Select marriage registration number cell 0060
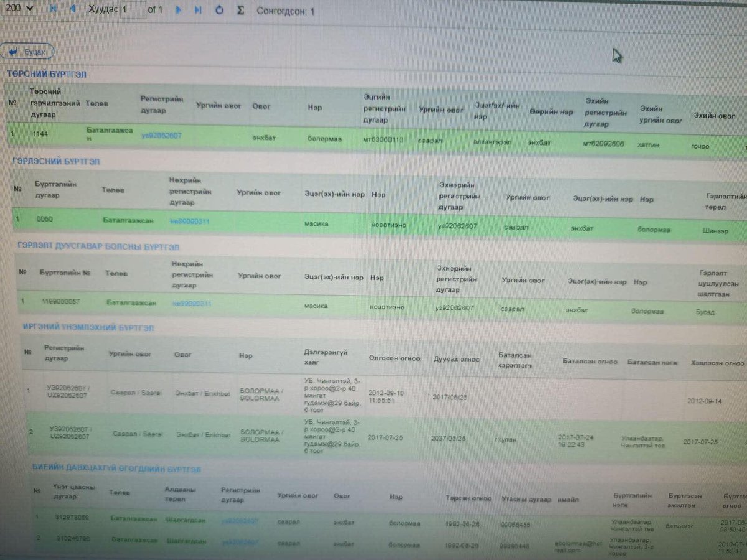Viewport: 747px width, 560px height. pyautogui.click(x=45, y=220)
